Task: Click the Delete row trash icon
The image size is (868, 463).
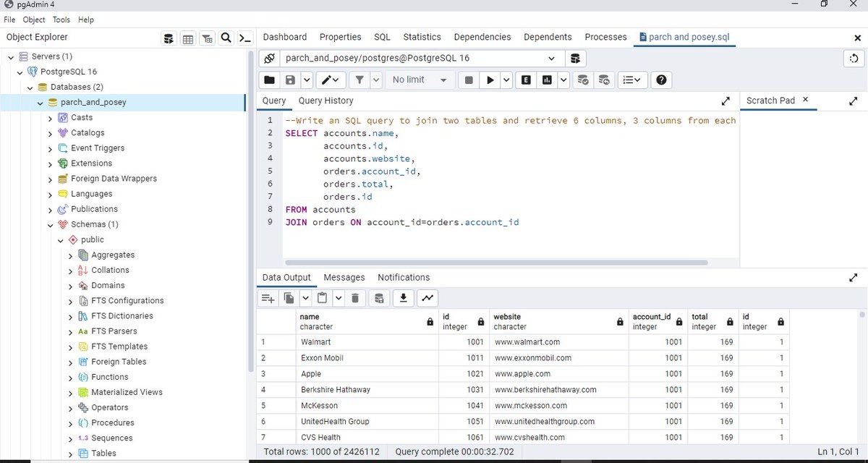Action: pyautogui.click(x=355, y=297)
